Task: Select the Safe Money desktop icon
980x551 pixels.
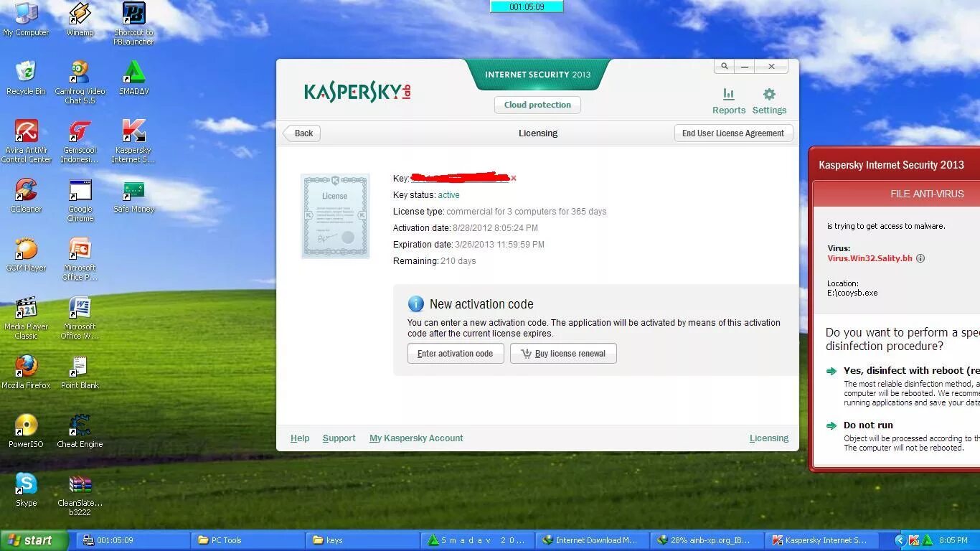Action: [133, 196]
